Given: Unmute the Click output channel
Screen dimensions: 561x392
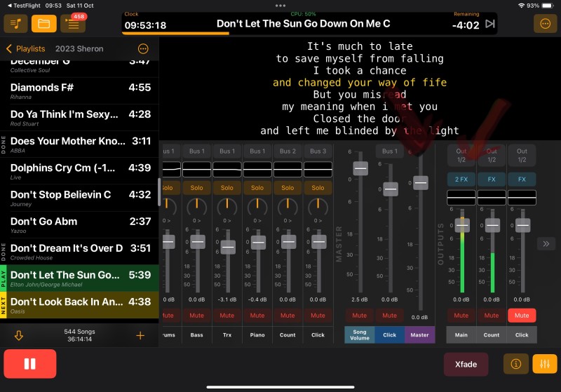Looking at the screenshot, I should [x=522, y=316].
